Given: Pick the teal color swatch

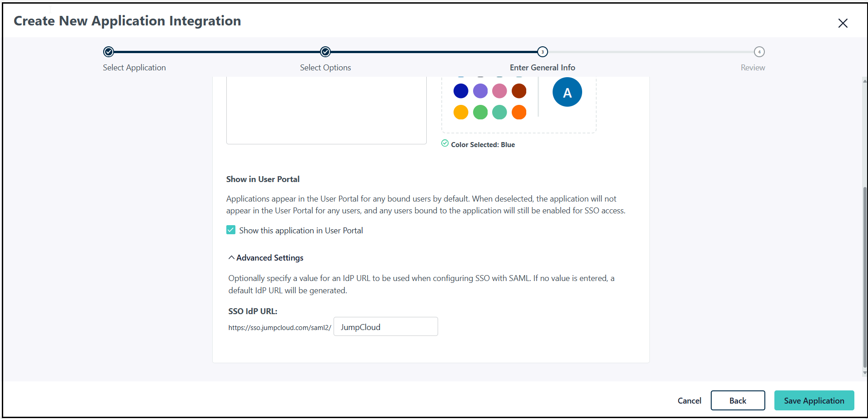Looking at the screenshot, I should [x=499, y=112].
